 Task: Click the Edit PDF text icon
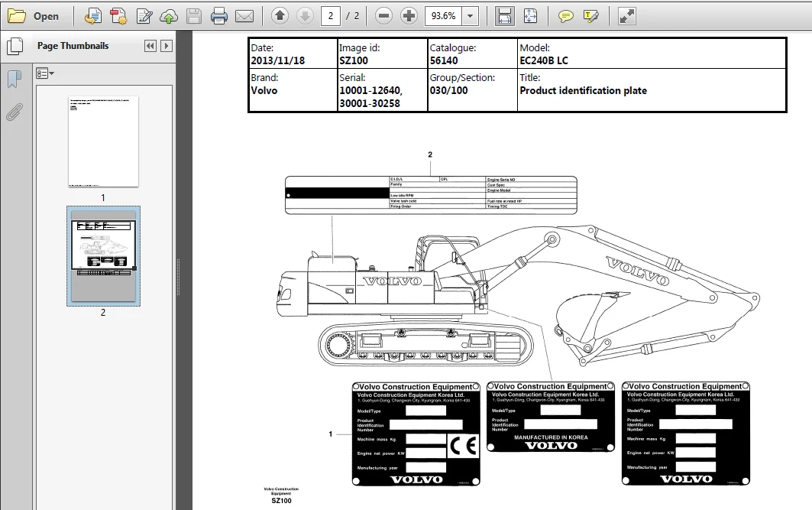pos(144,16)
